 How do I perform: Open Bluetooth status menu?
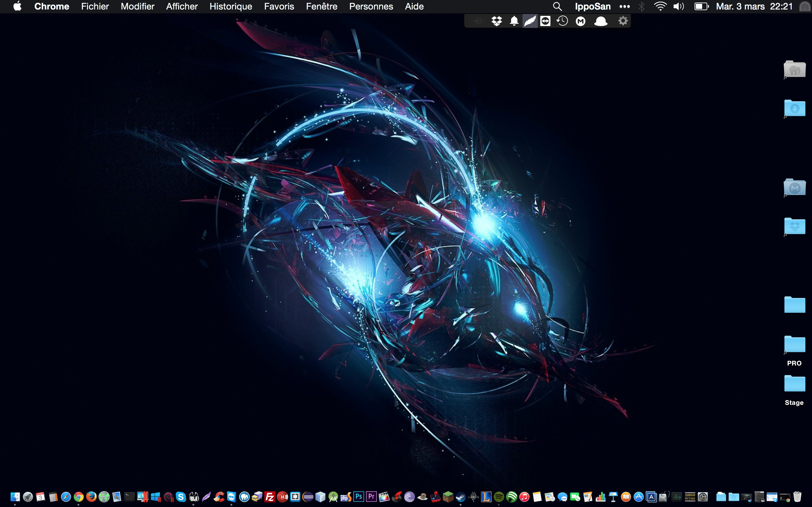[642, 6]
